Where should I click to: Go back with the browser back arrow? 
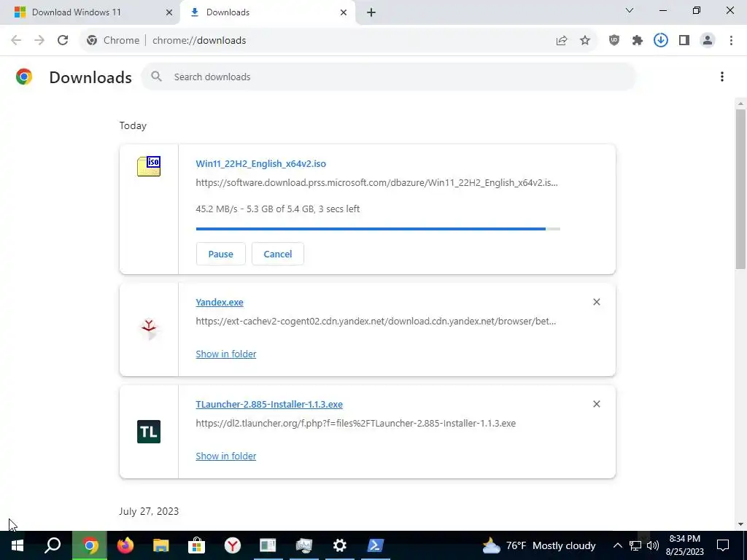(16, 40)
